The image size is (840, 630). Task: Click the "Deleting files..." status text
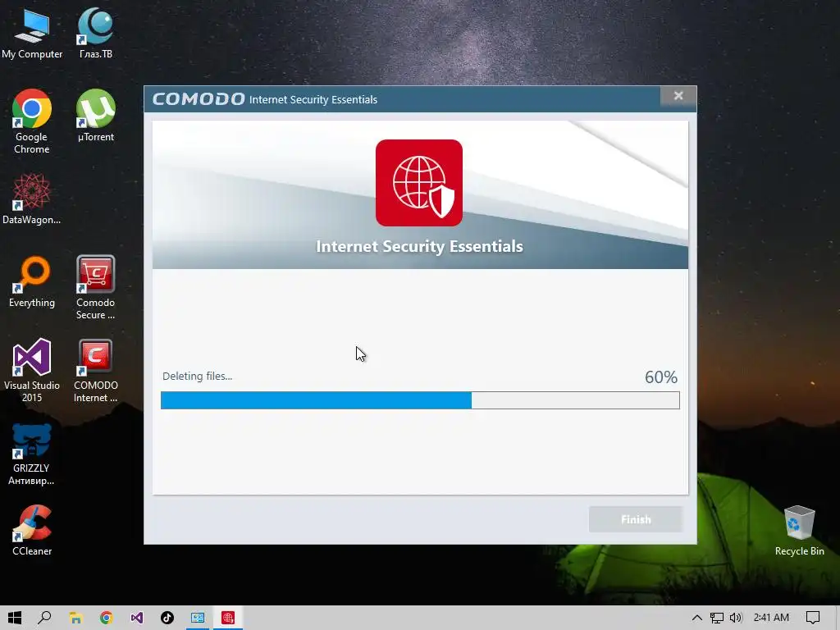(197, 376)
